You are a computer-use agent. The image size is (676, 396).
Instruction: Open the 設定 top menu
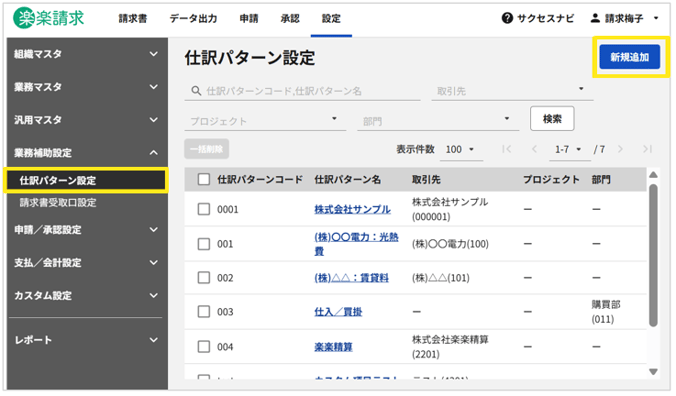[331, 19]
